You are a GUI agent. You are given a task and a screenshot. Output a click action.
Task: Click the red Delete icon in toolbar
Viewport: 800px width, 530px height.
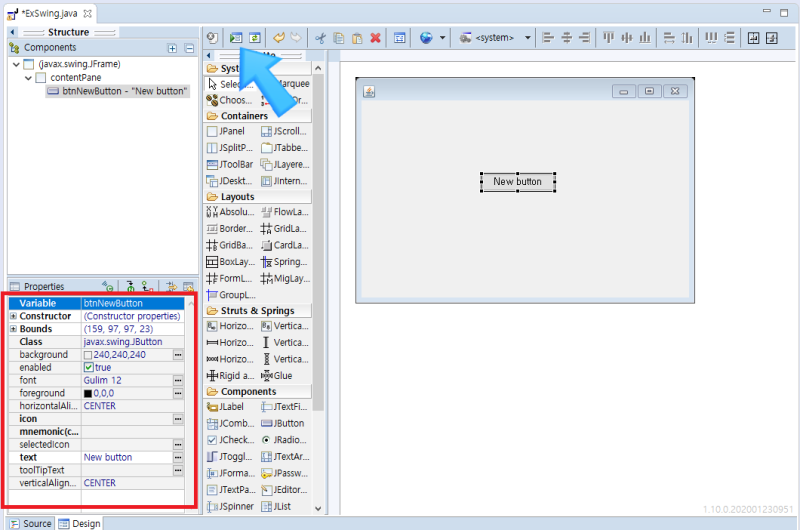[375, 38]
